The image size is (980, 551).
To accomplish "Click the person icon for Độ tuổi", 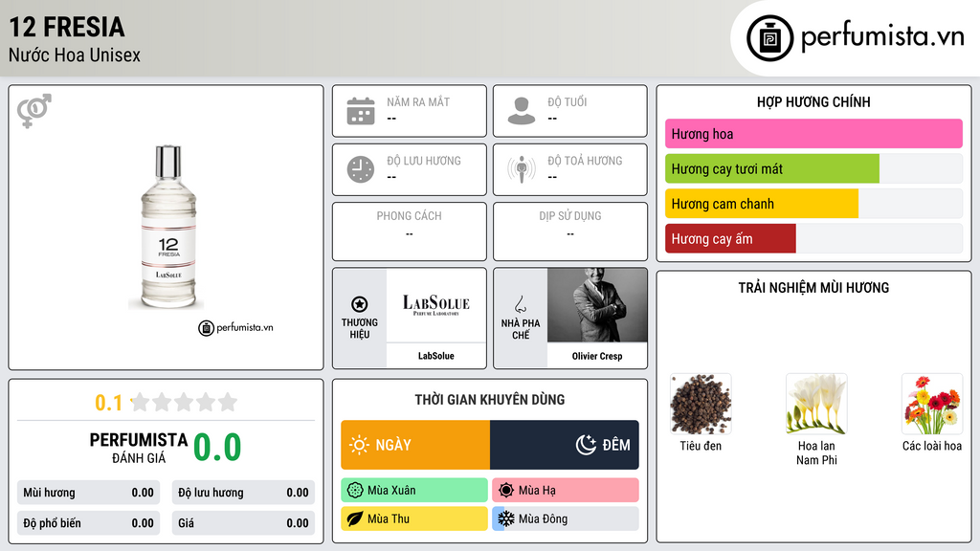I will pos(522,111).
